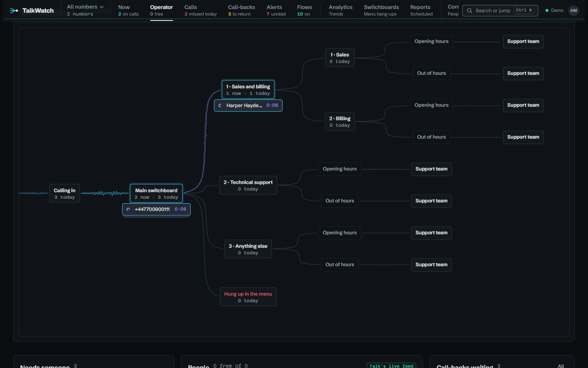Image resolution: width=588 pixels, height=368 pixels.
Task: Focus the Search or jump field
Action: tap(500, 11)
